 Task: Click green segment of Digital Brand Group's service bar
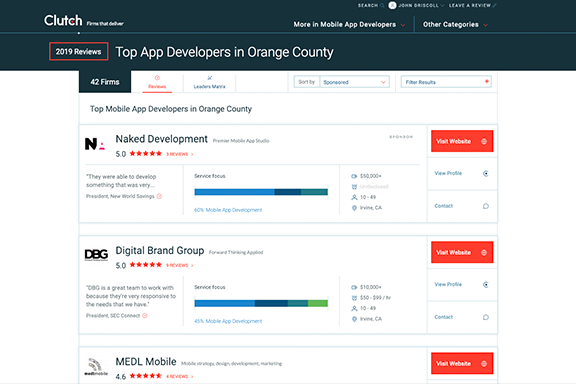click(318, 303)
